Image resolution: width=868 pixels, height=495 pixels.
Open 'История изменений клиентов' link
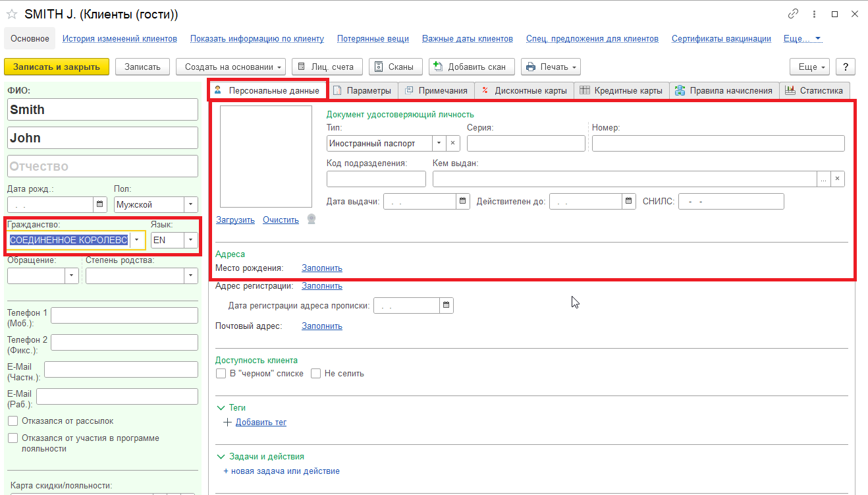[120, 39]
